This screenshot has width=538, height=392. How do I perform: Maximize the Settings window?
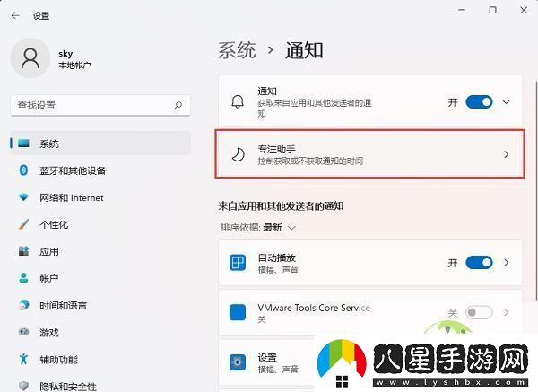(x=492, y=10)
